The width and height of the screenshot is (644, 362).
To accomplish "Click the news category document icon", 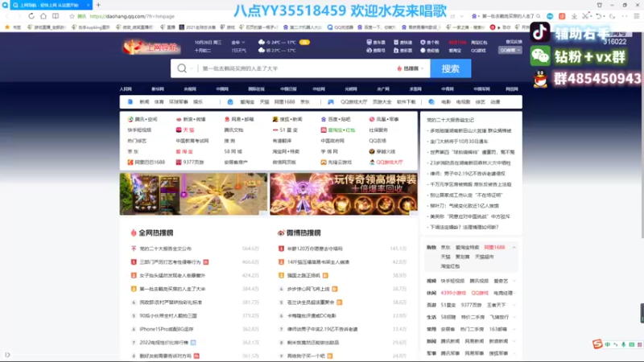I will [x=130, y=102].
